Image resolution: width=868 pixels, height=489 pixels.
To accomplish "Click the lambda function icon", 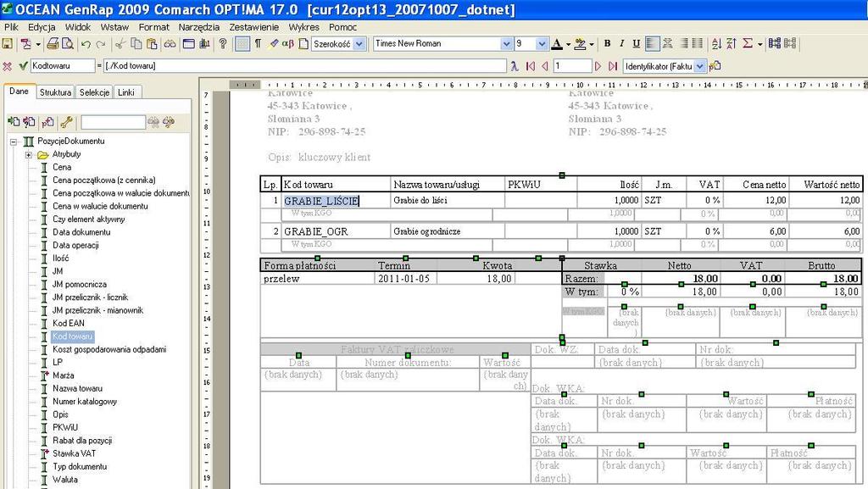I will (x=515, y=66).
